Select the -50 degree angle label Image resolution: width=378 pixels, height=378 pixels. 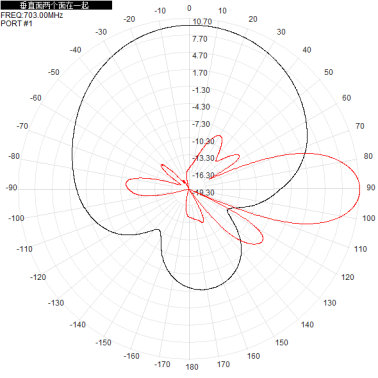54,72
